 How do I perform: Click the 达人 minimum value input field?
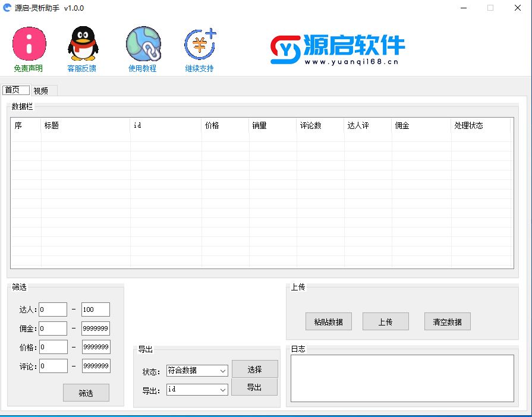[53, 309]
